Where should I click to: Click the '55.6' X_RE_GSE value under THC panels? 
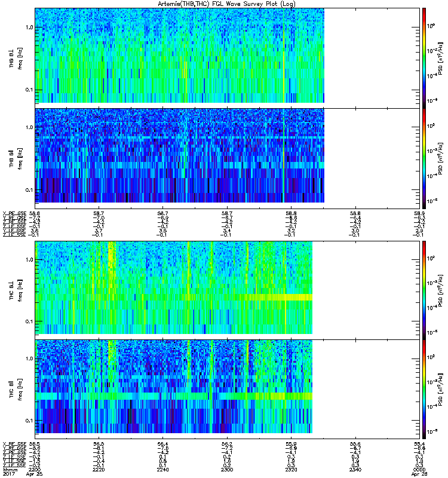355,444
